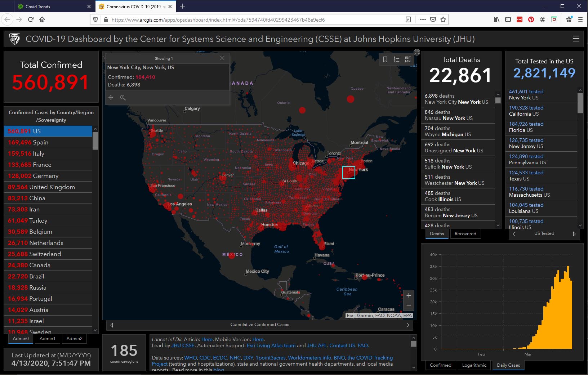Screen dimensions: 588x375
Task: Open tracking protection shield
Action: pos(95,20)
